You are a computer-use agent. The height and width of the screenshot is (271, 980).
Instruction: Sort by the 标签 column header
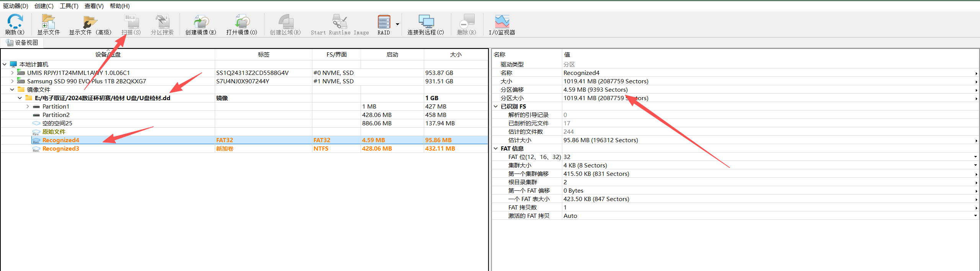pos(263,54)
